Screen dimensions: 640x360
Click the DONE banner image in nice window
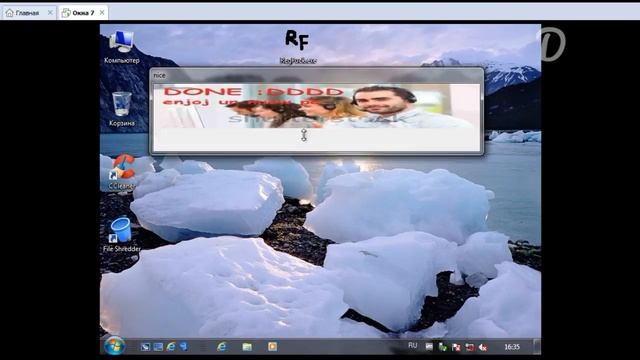tap(317, 106)
